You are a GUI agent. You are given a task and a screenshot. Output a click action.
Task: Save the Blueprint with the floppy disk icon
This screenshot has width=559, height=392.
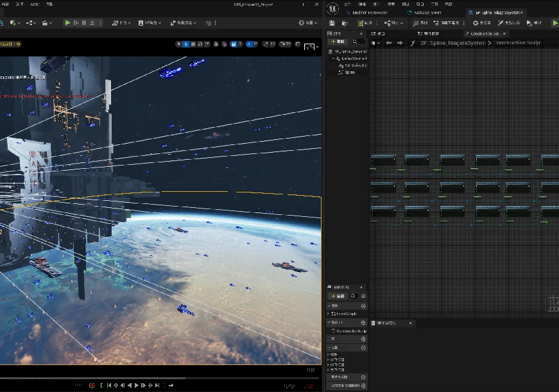pos(332,23)
